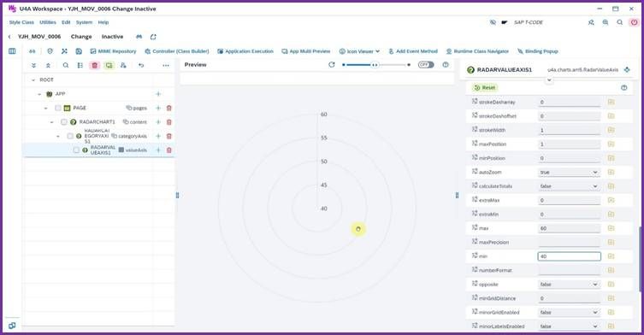
Task: Click the undo arrow in tree toolbar
Action: (141, 65)
